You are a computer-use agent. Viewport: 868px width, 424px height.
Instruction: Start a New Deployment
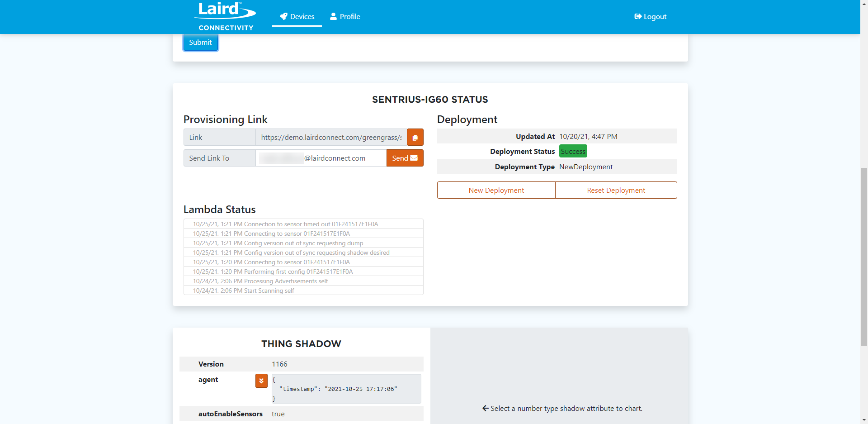(496, 190)
